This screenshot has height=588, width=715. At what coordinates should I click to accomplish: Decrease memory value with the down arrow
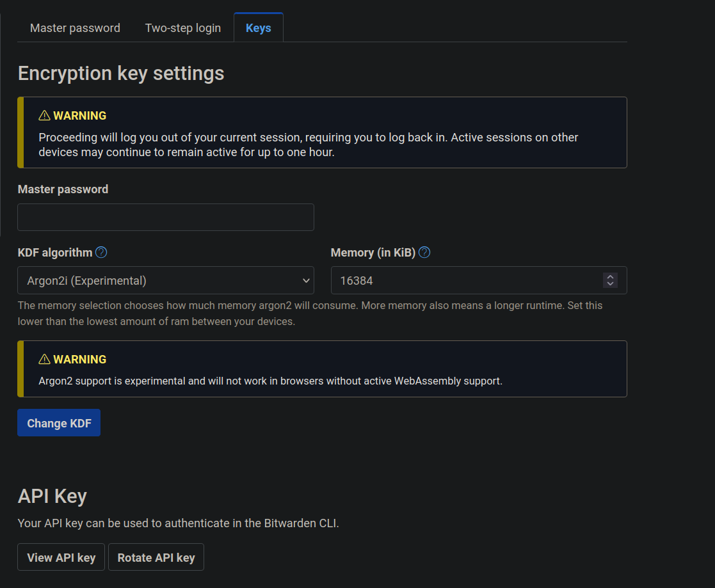click(610, 283)
